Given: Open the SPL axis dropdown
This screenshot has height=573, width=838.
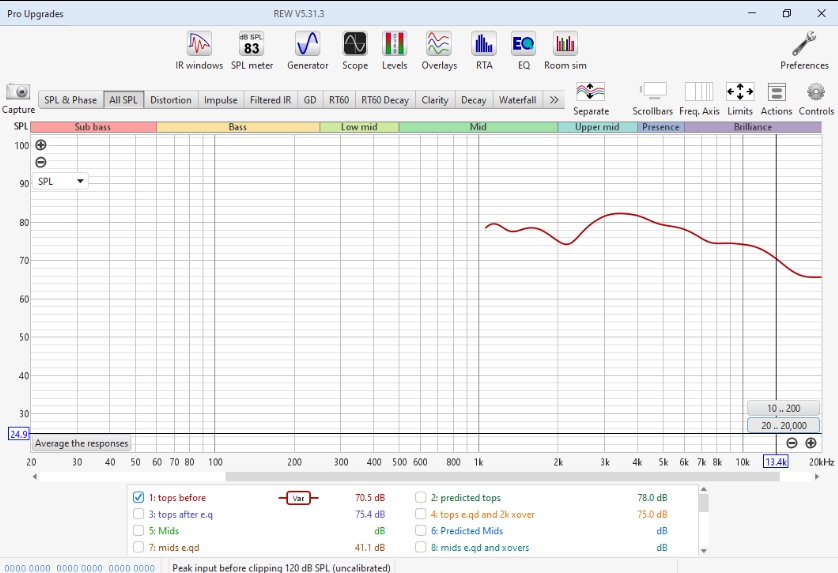Looking at the screenshot, I should [x=61, y=181].
